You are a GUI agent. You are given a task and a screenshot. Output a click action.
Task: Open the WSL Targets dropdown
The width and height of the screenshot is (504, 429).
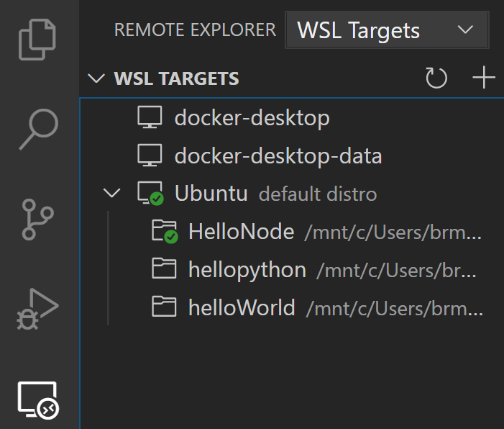point(386,30)
